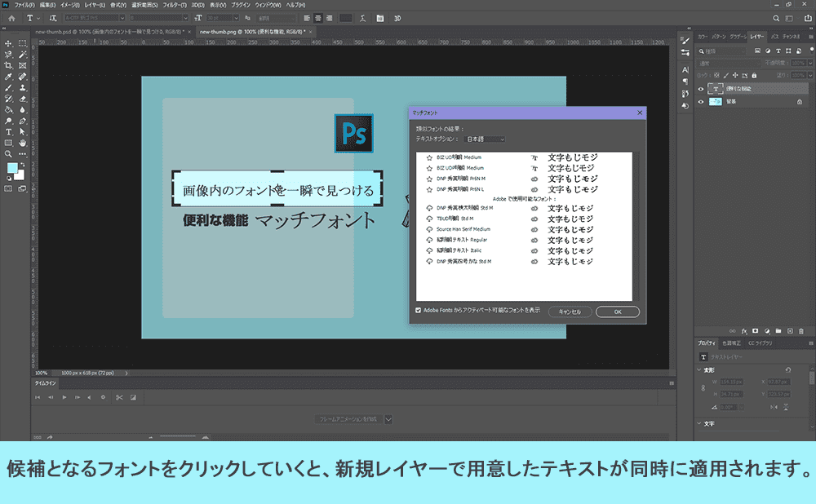
Task: Hide the 便利な機能 text layer
Action: click(701, 89)
